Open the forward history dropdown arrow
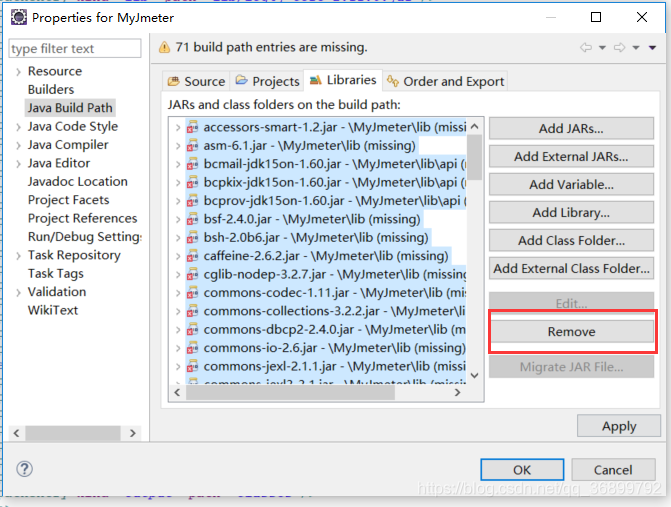671x507 pixels. [x=636, y=47]
